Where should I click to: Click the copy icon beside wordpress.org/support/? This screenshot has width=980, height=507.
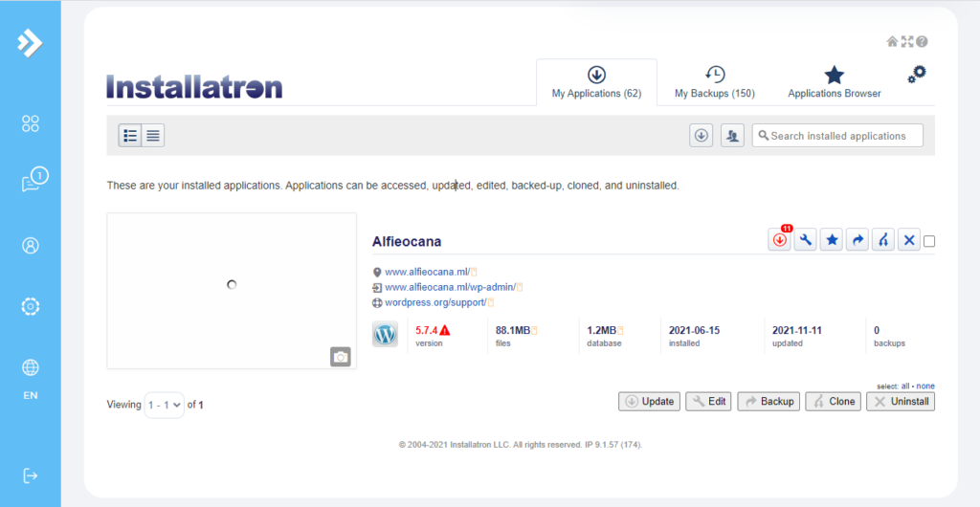(x=491, y=303)
